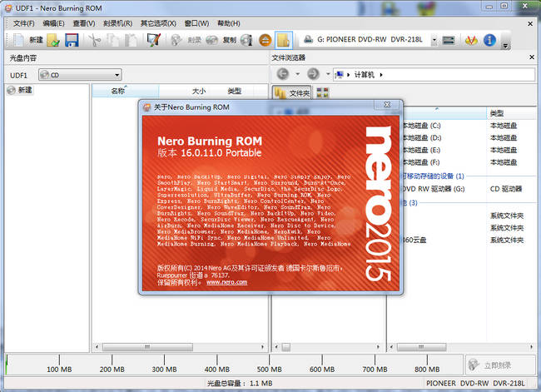Toggle the file browser folder icon
541x392 pixels.
[284, 40]
